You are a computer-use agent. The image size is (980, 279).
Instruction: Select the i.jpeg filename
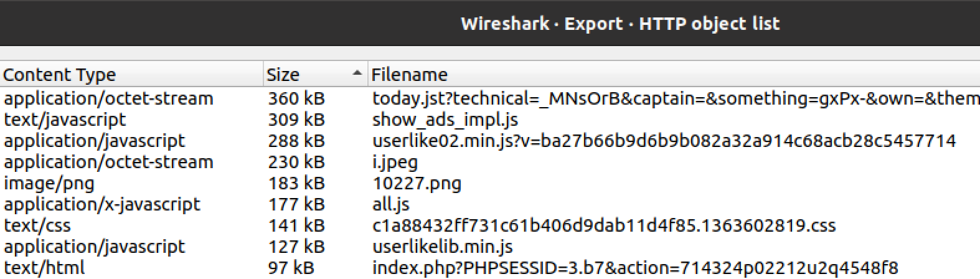(395, 162)
